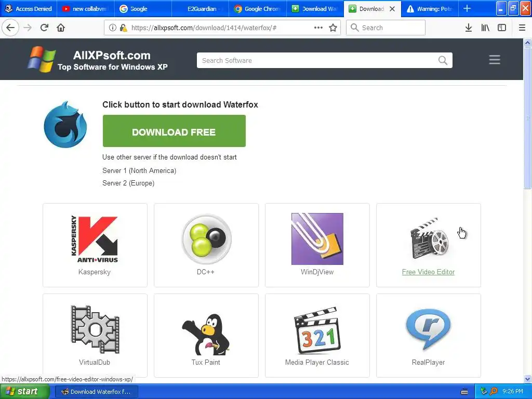
Task: Open the WinDjView purple icon
Action: [317, 239]
